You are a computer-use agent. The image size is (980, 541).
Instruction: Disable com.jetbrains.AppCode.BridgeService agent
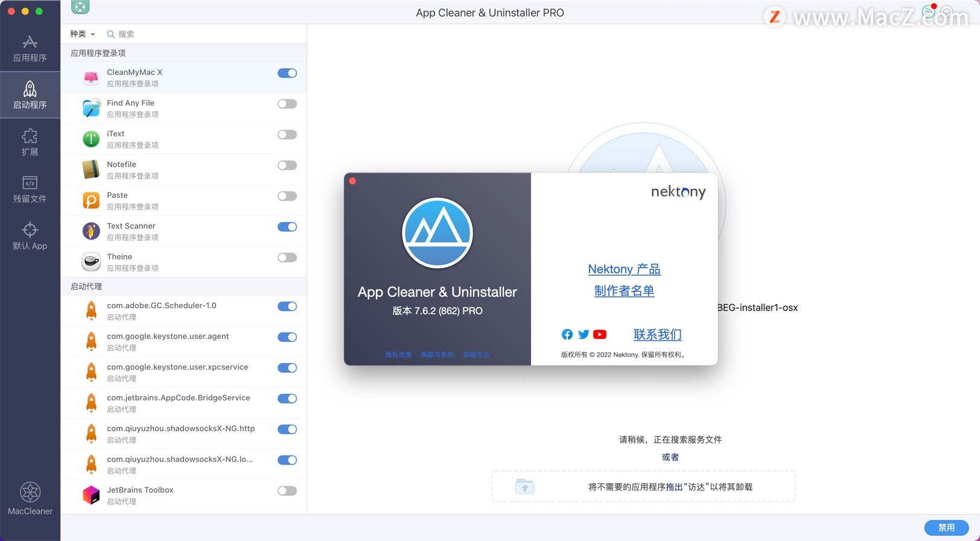point(287,399)
